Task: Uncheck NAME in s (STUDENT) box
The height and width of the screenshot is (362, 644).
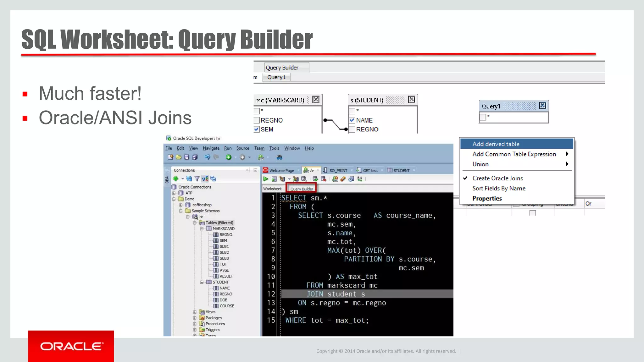Action: 352,120
